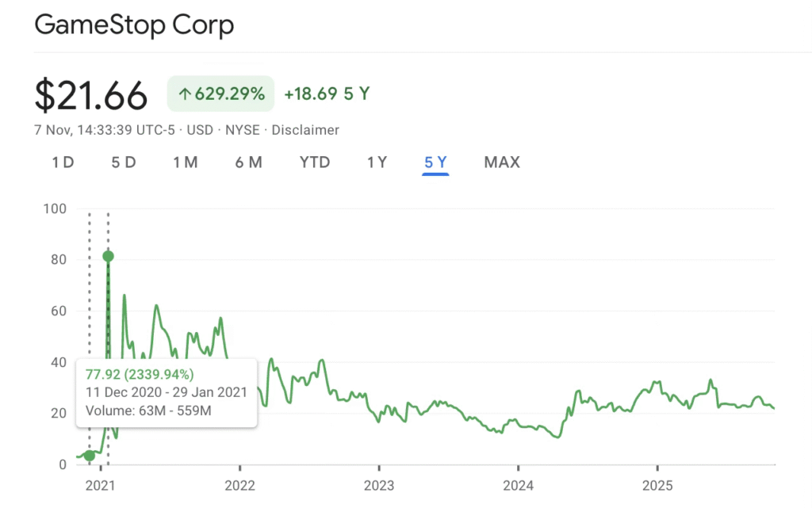Screen dimensions: 812x508
Task: Select the 1 D time range tab
Action: pos(63,162)
